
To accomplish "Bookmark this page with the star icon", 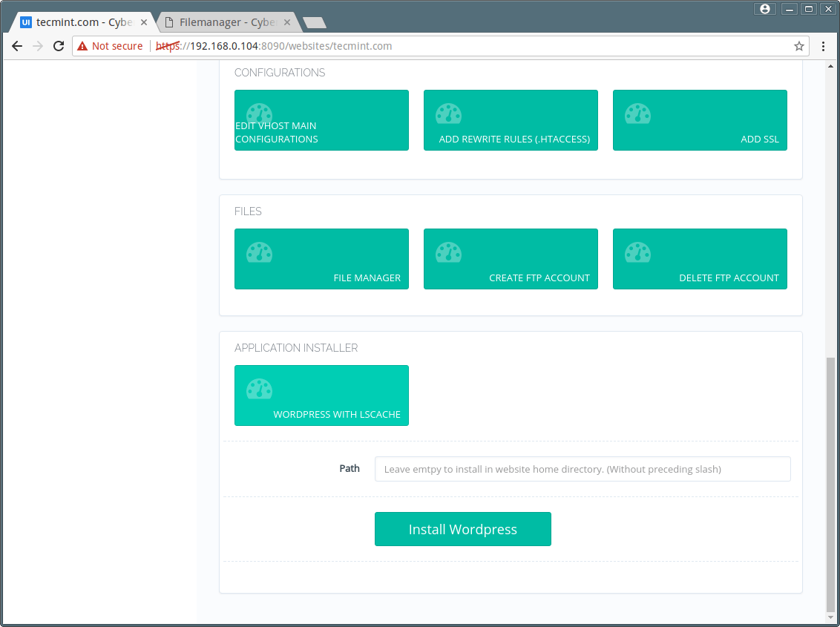I will click(x=798, y=46).
